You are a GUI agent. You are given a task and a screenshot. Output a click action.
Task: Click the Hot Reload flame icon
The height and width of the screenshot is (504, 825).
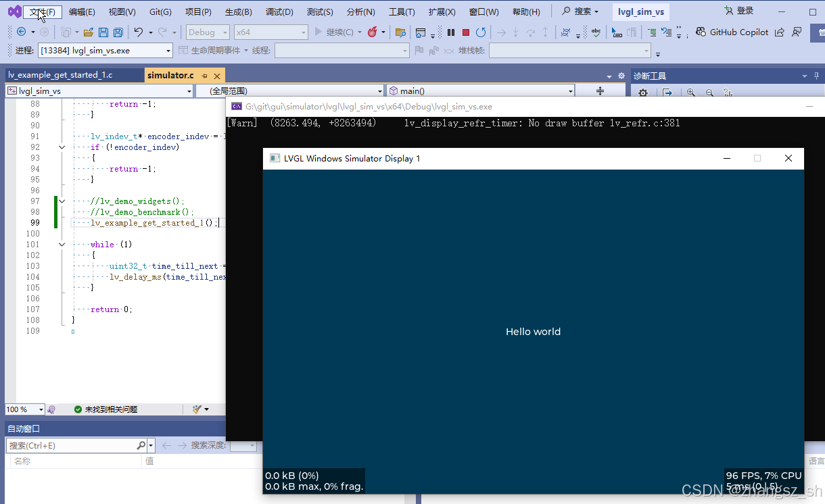click(x=372, y=32)
